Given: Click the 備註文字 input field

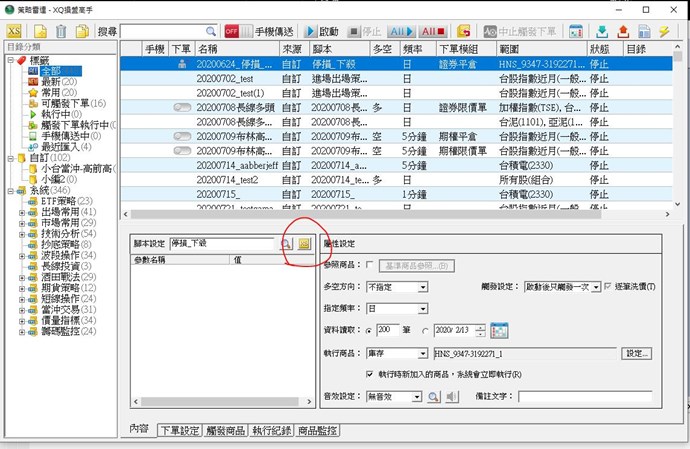Looking at the screenshot, I should 586,397.
